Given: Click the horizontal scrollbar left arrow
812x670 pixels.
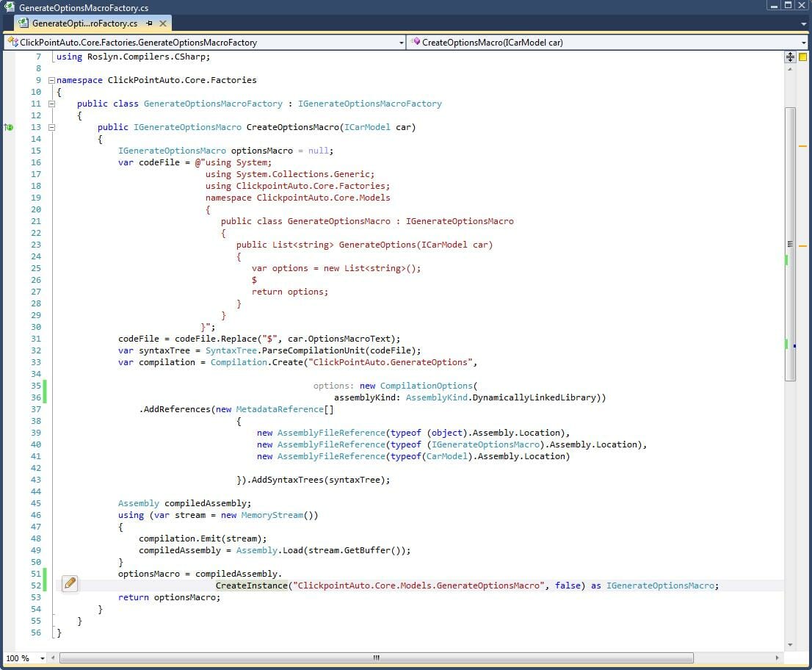Looking at the screenshot, I should (x=53, y=658).
